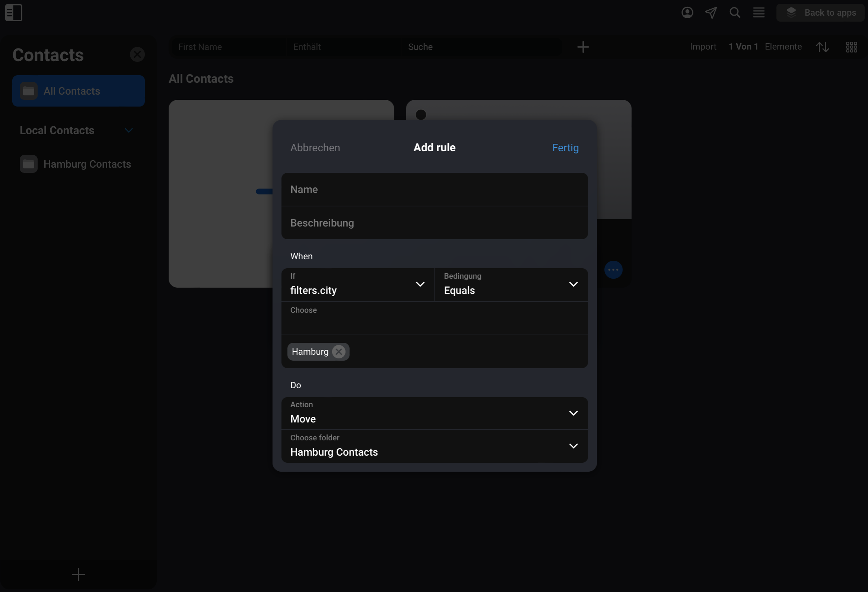The width and height of the screenshot is (868, 592).
Task: Click the 1 Von 1 Elemente counter
Action: (765, 47)
